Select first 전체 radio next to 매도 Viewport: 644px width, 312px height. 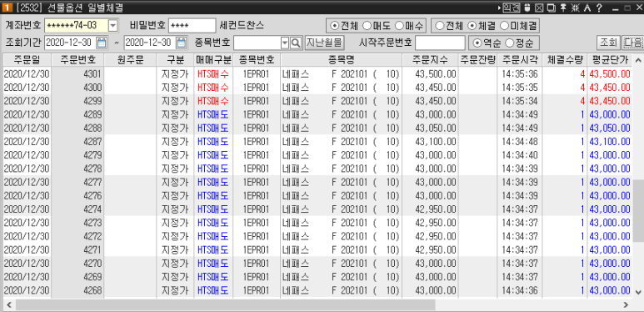click(335, 26)
